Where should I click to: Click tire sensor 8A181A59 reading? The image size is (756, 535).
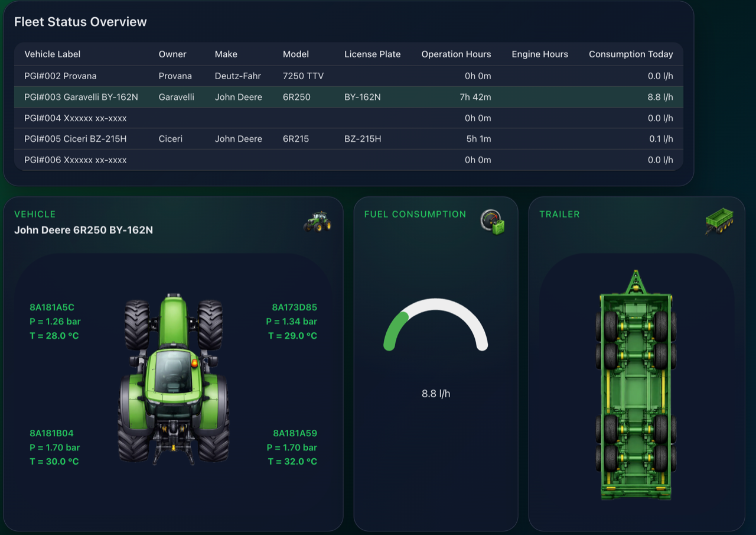tap(292, 448)
